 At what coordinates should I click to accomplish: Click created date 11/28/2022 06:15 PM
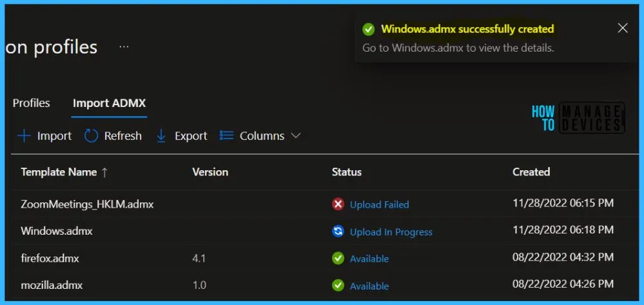point(563,202)
